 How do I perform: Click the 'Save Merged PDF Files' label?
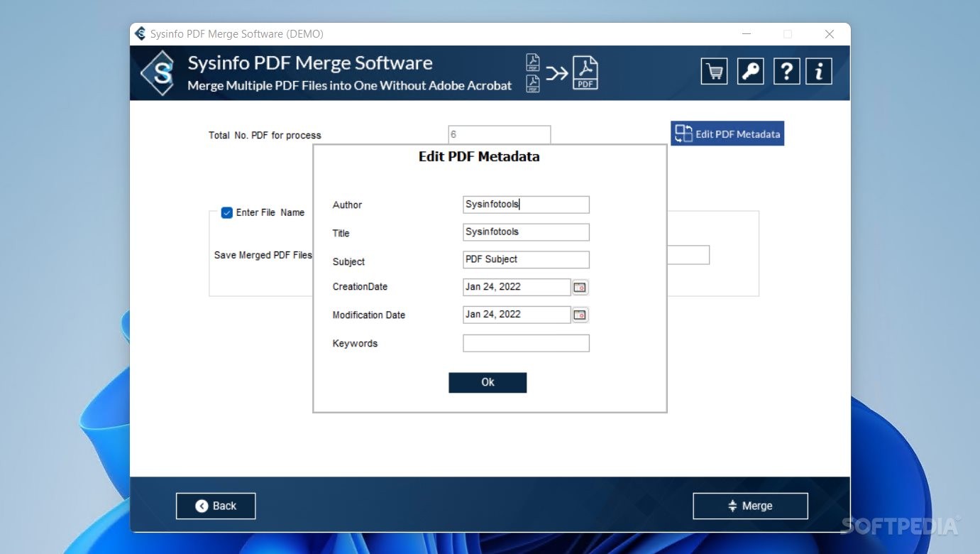coord(263,255)
